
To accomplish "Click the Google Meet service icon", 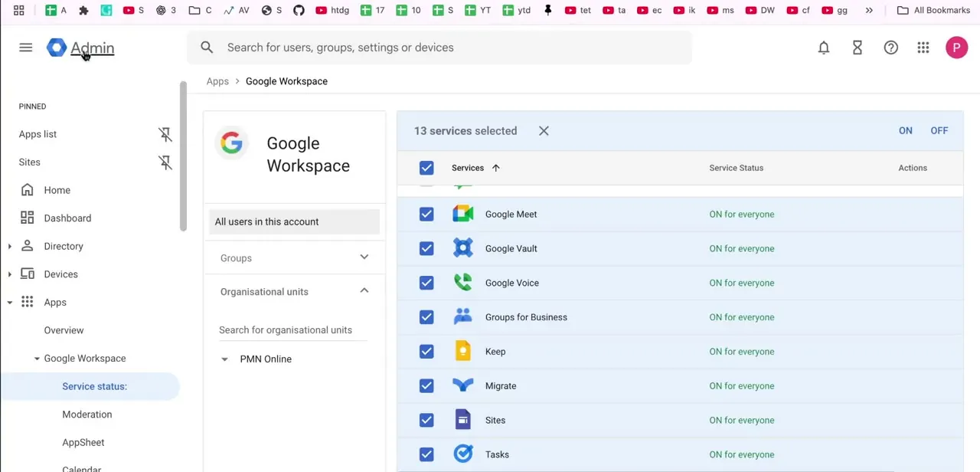I will (x=463, y=214).
